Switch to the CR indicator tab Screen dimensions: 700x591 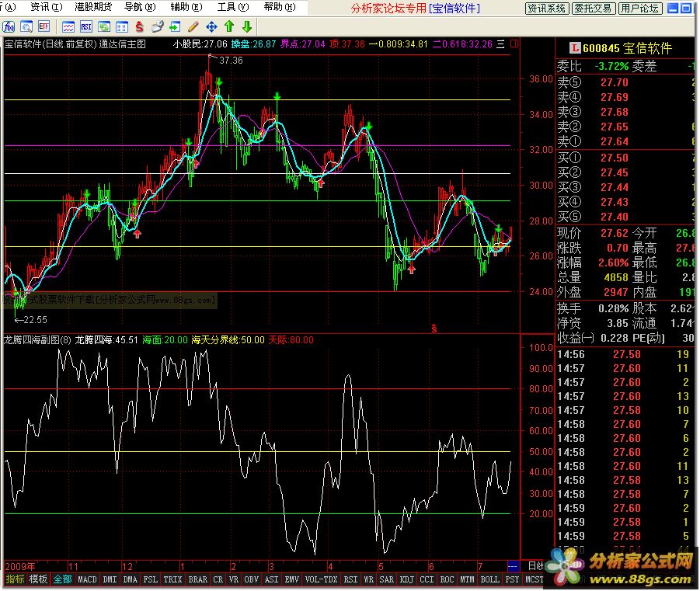point(218,579)
